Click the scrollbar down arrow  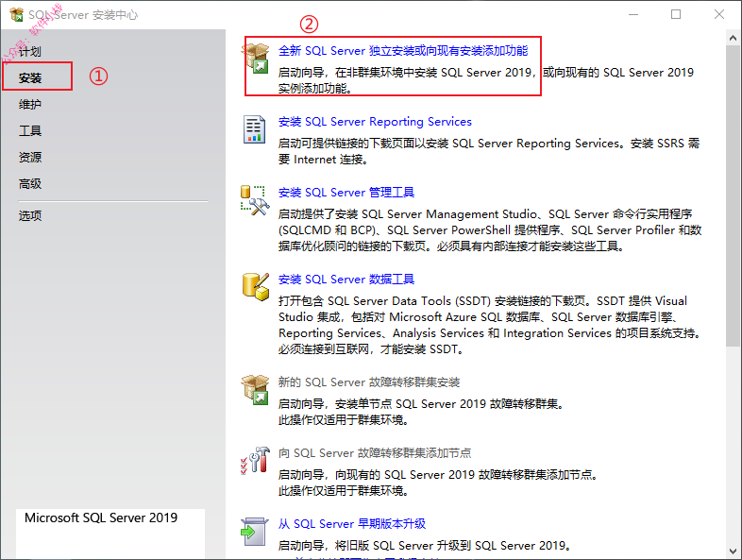click(x=733, y=551)
